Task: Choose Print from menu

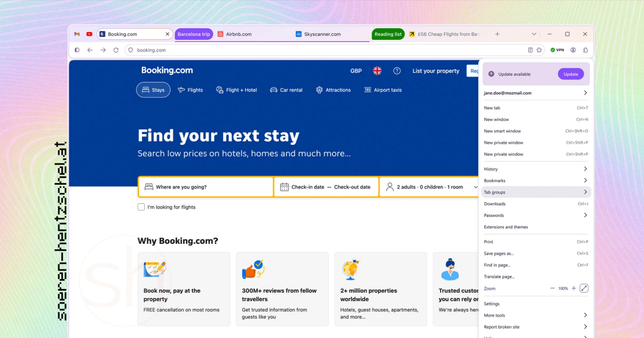Action: [x=535, y=242]
